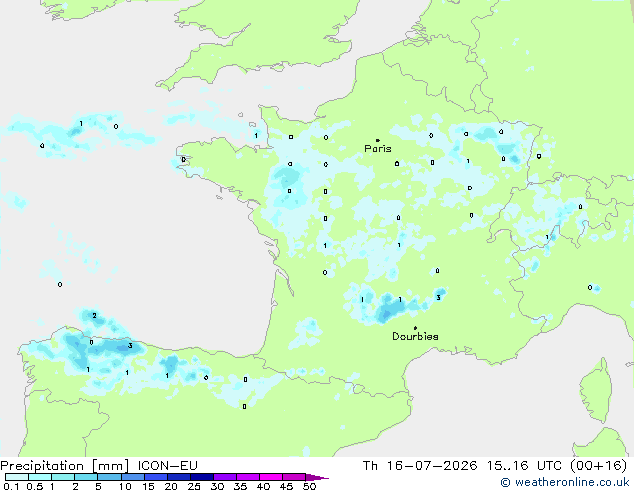Click the '50' legend scale value
634x490 pixels.
(x=310, y=486)
